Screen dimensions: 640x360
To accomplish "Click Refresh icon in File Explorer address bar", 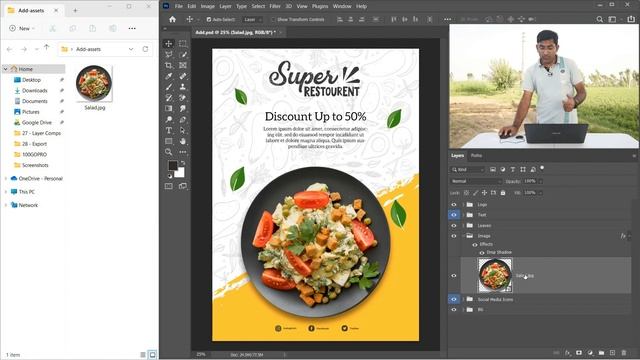I will pos(145,49).
